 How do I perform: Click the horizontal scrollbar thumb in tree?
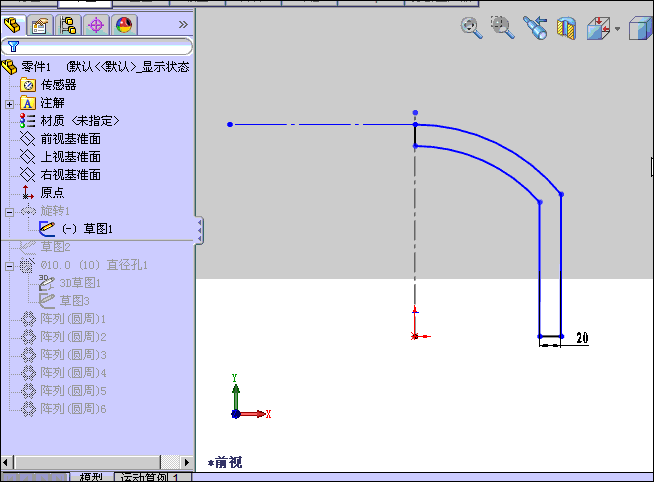point(88,462)
